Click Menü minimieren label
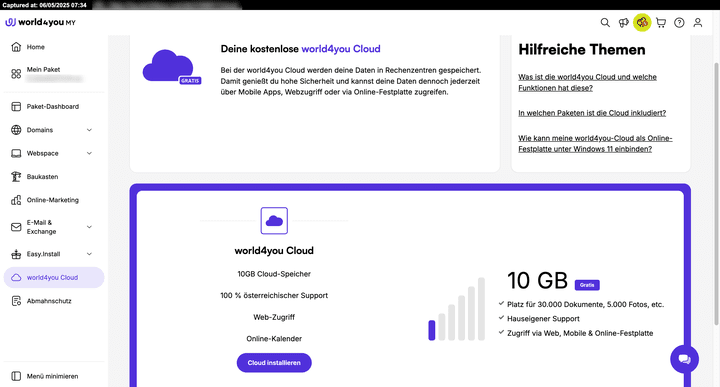 click(52, 376)
